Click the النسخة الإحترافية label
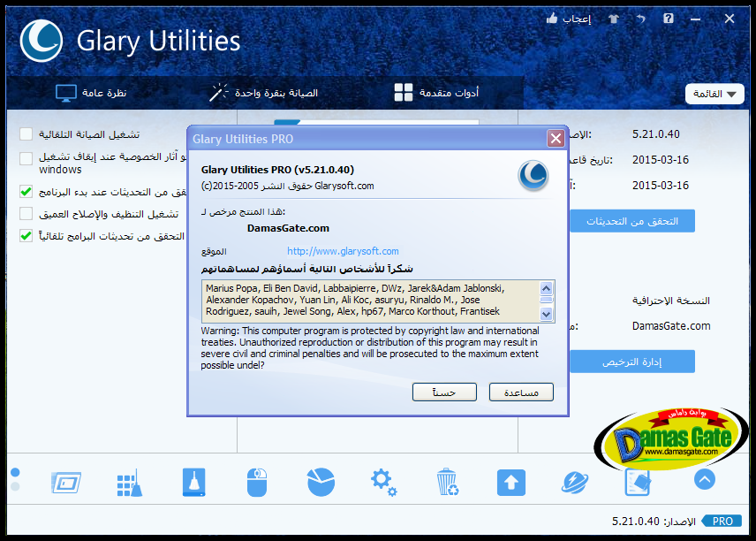Viewport: 756px width, 541px height. [671, 301]
